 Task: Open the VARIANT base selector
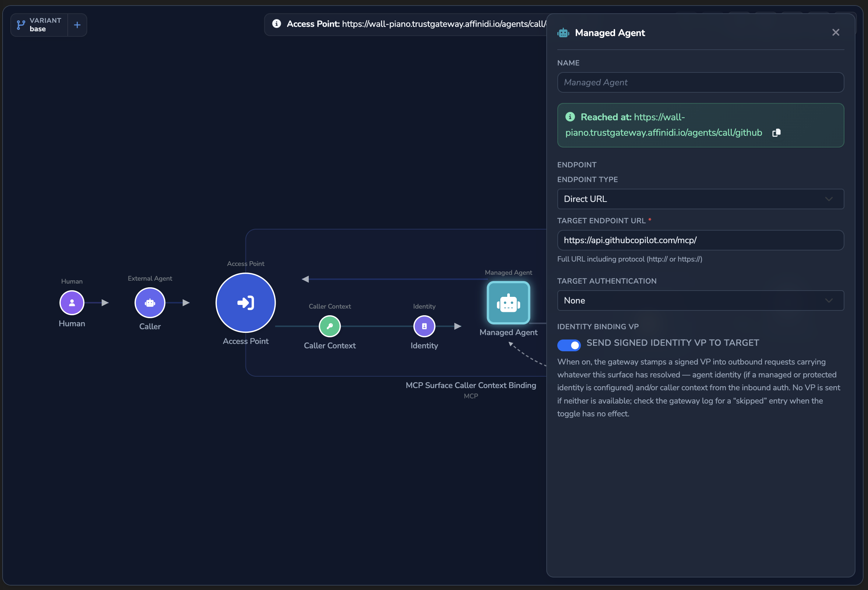click(39, 25)
